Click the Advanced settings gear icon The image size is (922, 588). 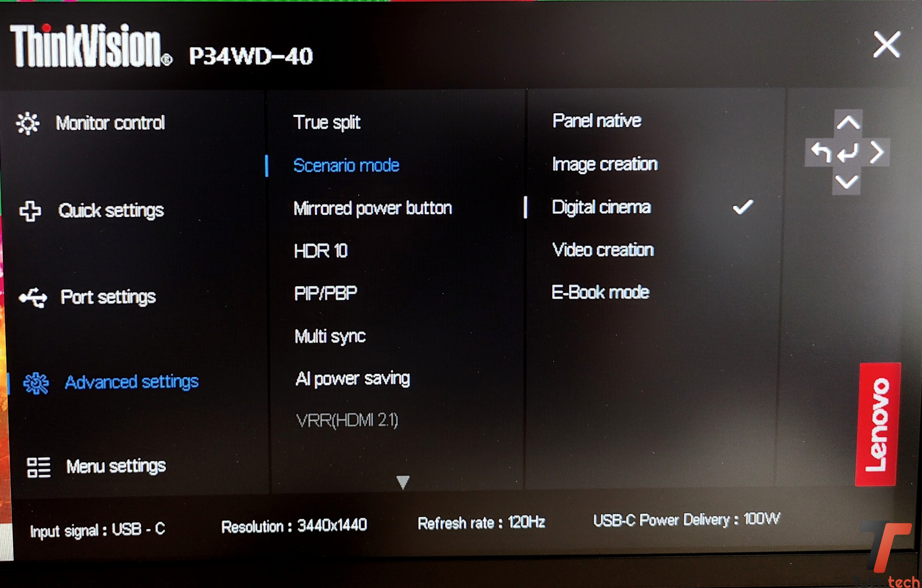click(x=36, y=383)
